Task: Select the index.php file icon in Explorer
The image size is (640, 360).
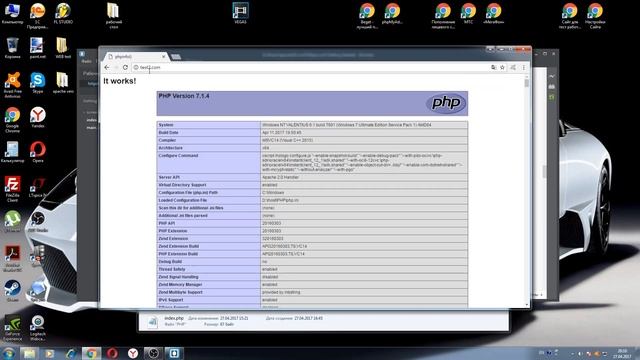Action: pyautogui.click(x=152, y=321)
